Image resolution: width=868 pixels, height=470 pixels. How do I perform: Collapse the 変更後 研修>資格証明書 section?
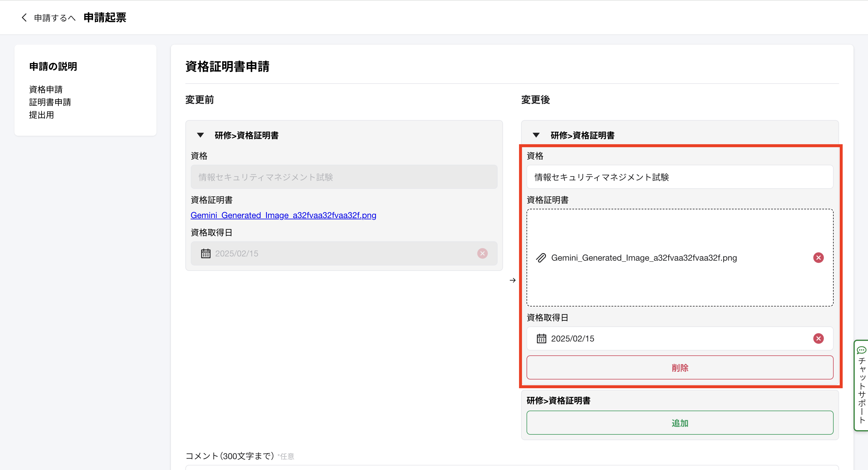coord(536,135)
